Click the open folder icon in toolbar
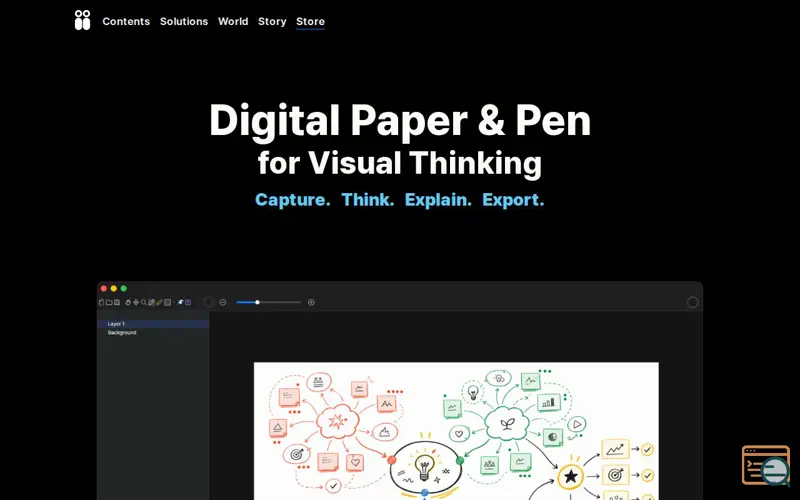The image size is (800, 500). [x=109, y=303]
